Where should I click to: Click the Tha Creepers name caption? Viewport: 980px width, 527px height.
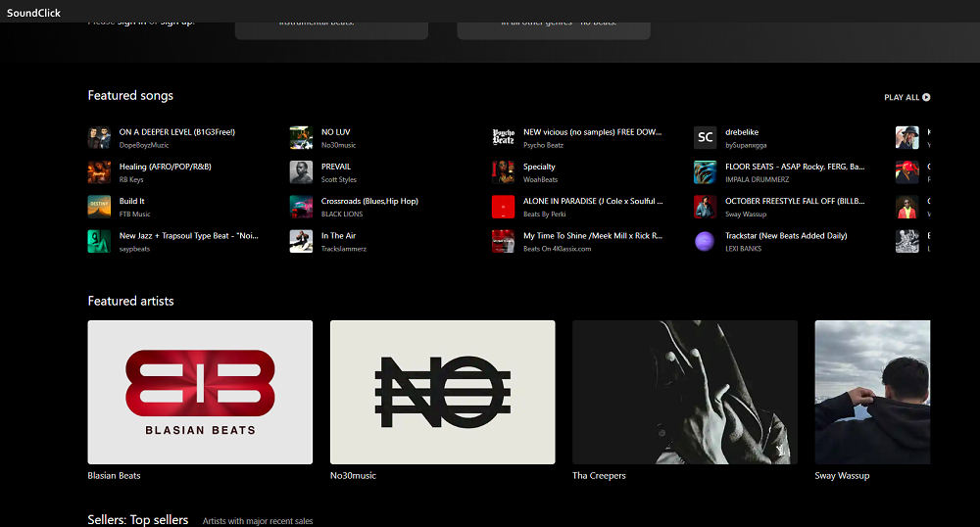point(599,476)
